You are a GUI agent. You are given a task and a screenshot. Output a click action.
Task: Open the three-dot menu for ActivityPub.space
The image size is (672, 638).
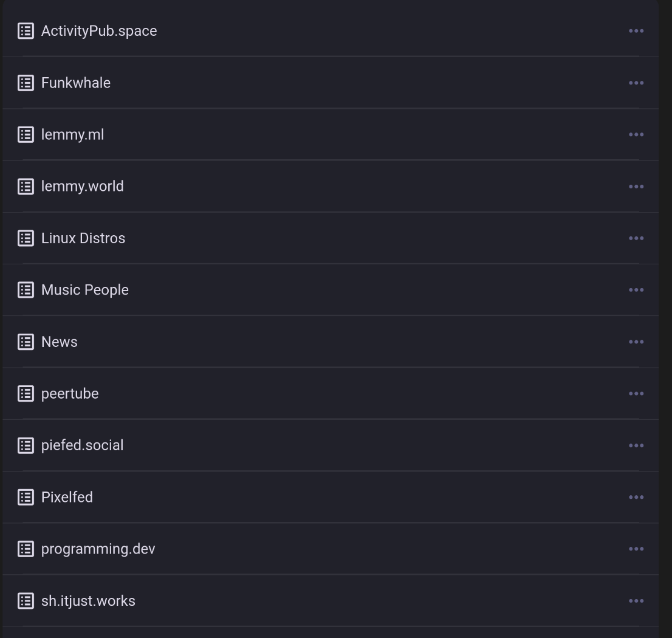(636, 31)
